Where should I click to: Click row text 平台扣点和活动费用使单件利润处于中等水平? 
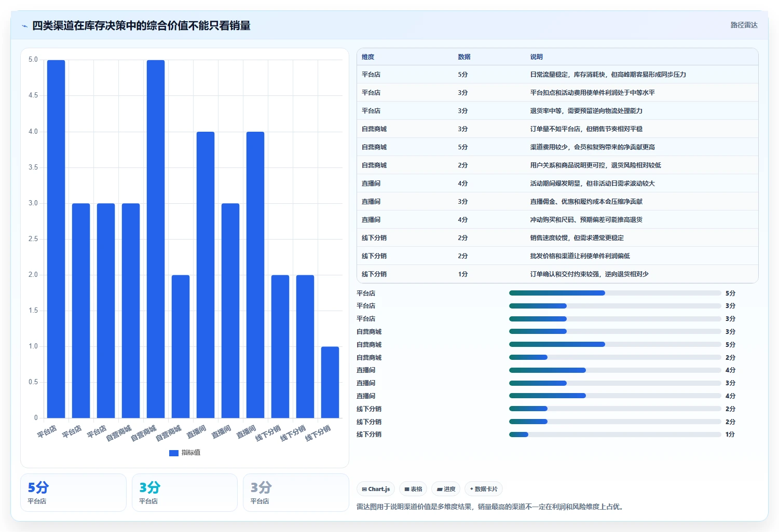tap(592, 93)
